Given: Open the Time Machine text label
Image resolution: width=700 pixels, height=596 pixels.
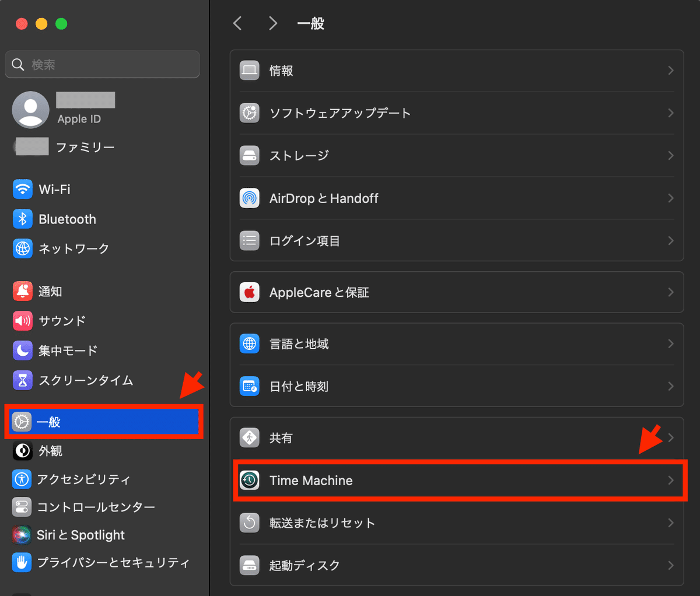Looking at the screenshot, I should (x=311, y=481).
